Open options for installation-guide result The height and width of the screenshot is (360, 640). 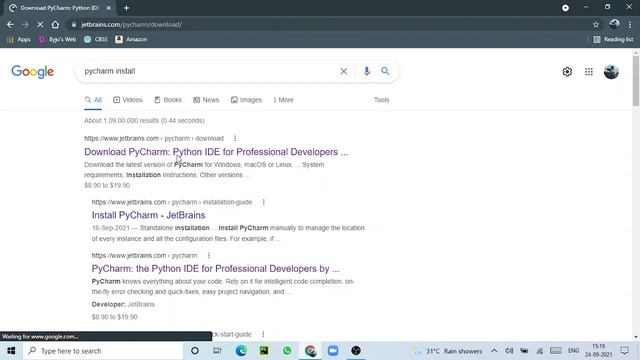pos(264,202)
